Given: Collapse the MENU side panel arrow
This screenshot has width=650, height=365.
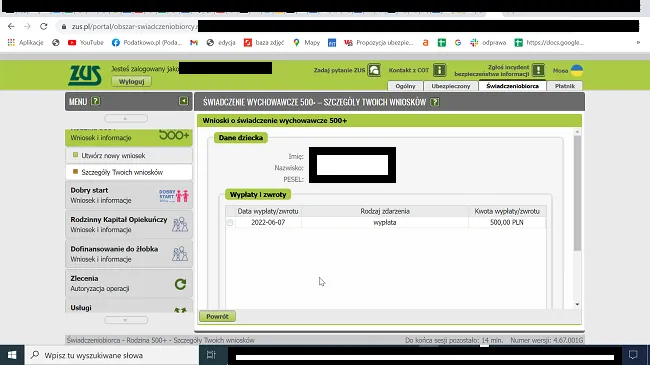Looking at the screenshot, I should (183, 101).
